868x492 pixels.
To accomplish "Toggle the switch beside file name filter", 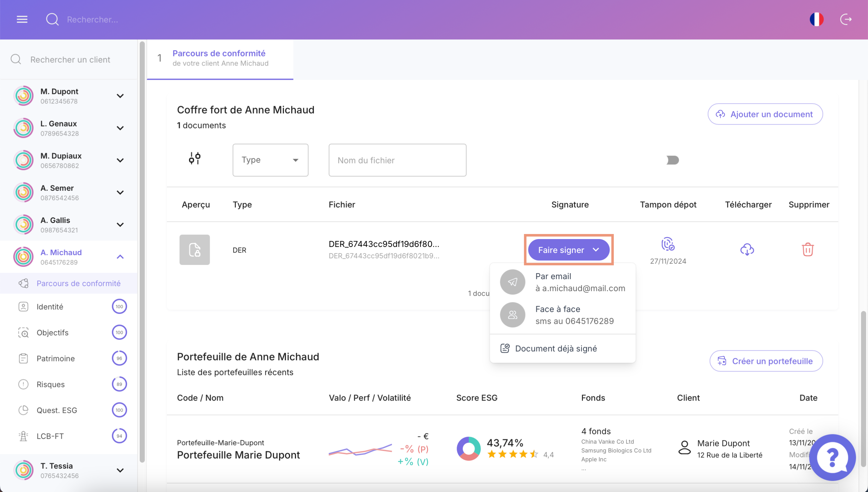I will pyautogui.click(x=672, y=160).
